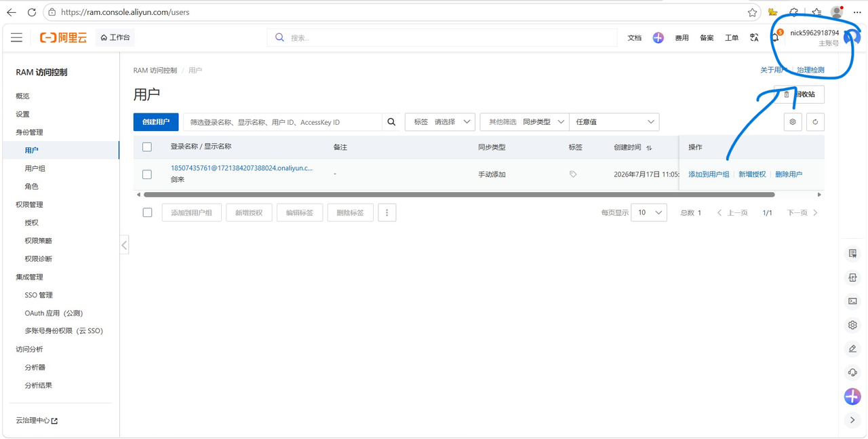Viewport: 868px width, 439px height.
Task: Open the 工作台 workbench home
Action: point(115,38)
